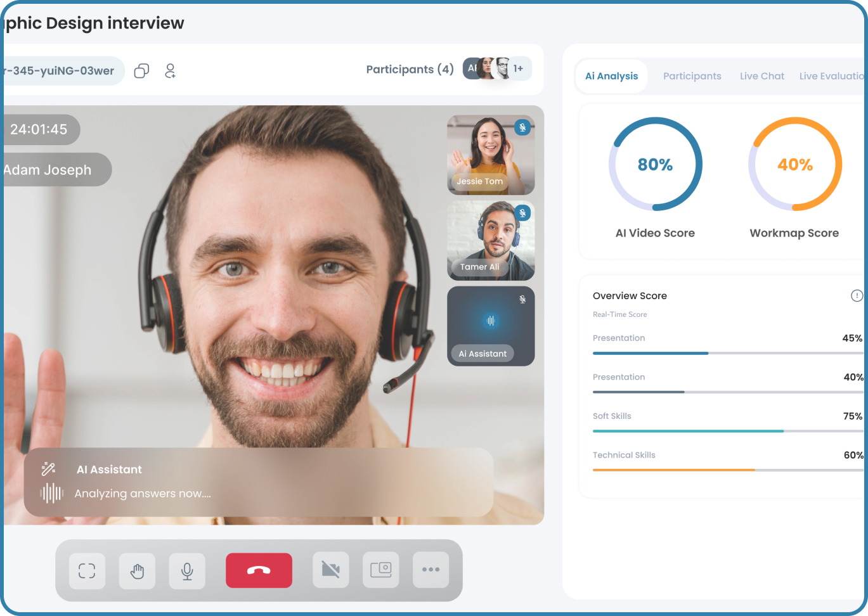Click the AI Assistant magic wand icon

[48, 469]
